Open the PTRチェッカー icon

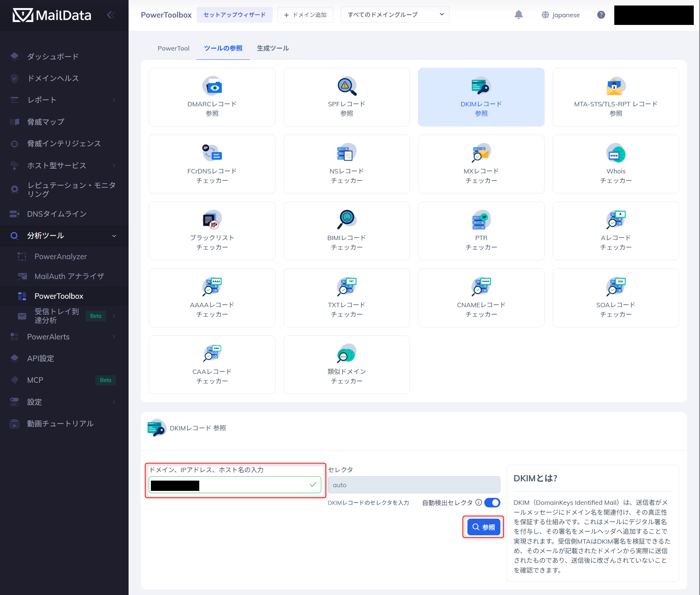[481, 220]
